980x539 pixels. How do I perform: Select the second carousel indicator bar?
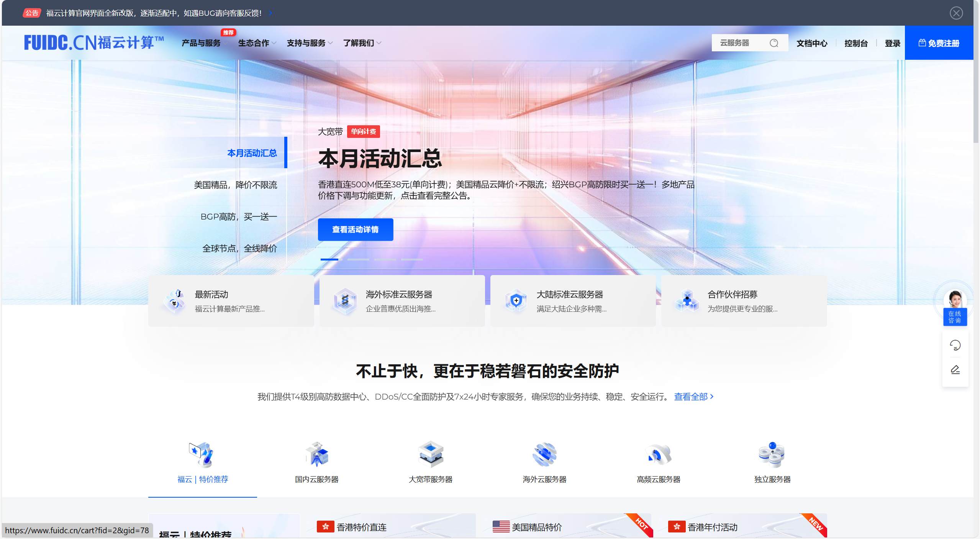point(359,259)
